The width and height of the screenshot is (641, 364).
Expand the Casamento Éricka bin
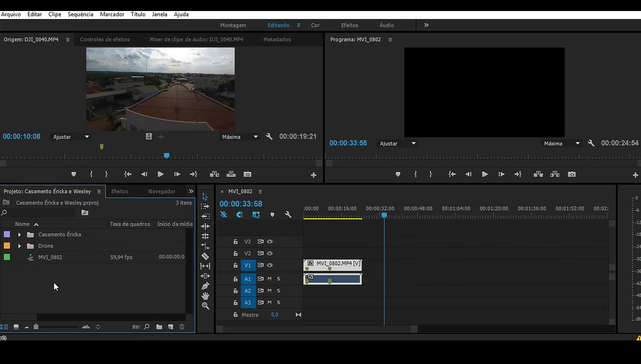point(20,234)
